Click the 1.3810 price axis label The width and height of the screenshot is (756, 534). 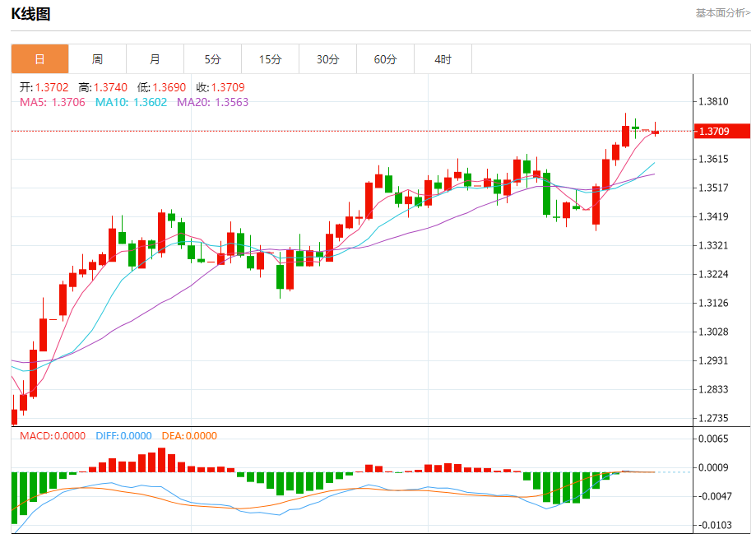pos(712,102)
